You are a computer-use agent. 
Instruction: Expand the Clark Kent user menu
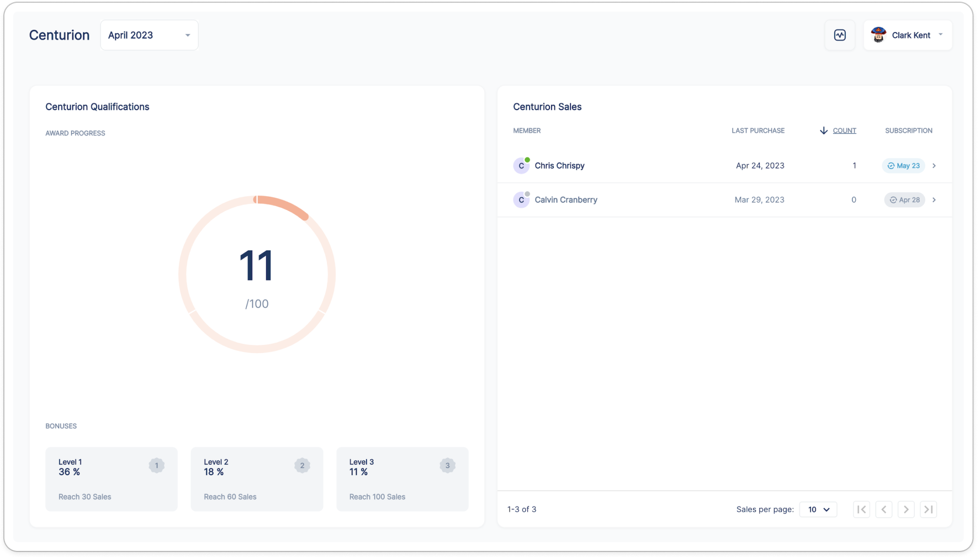coord(940,35)
